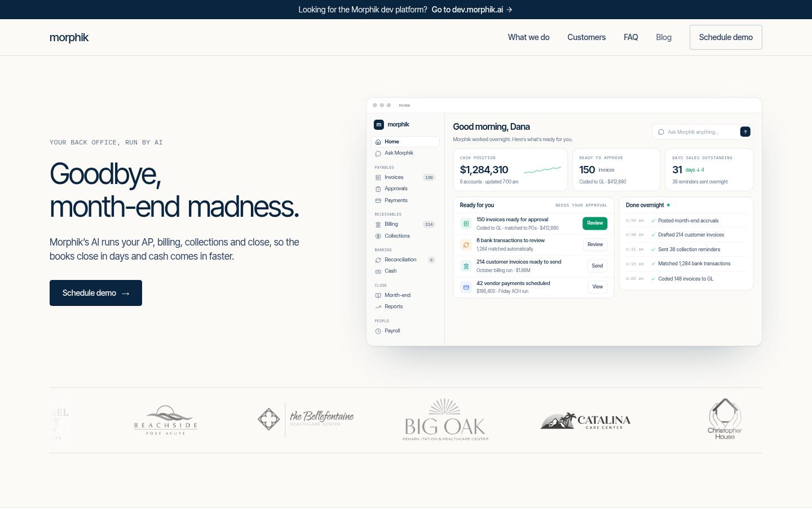Click 'Done overnight' panel heading
The width and height of the screenshot is (812, 508).
point(645,205)
